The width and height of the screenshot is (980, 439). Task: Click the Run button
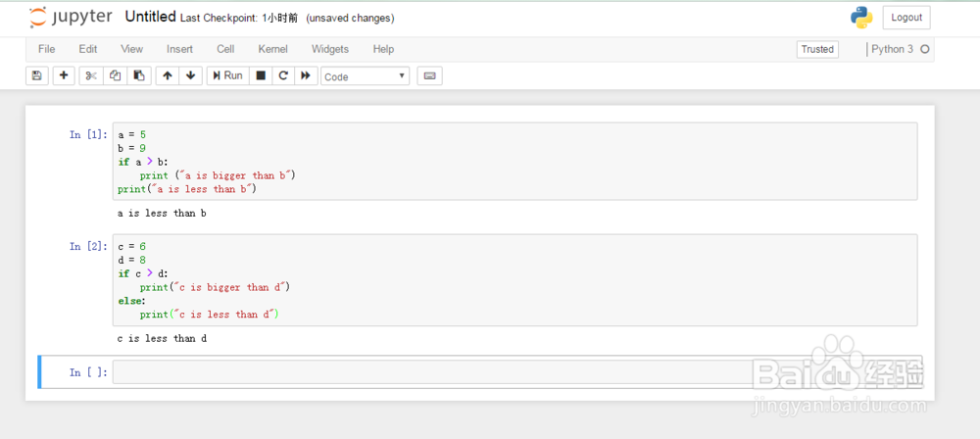[228, 75]
